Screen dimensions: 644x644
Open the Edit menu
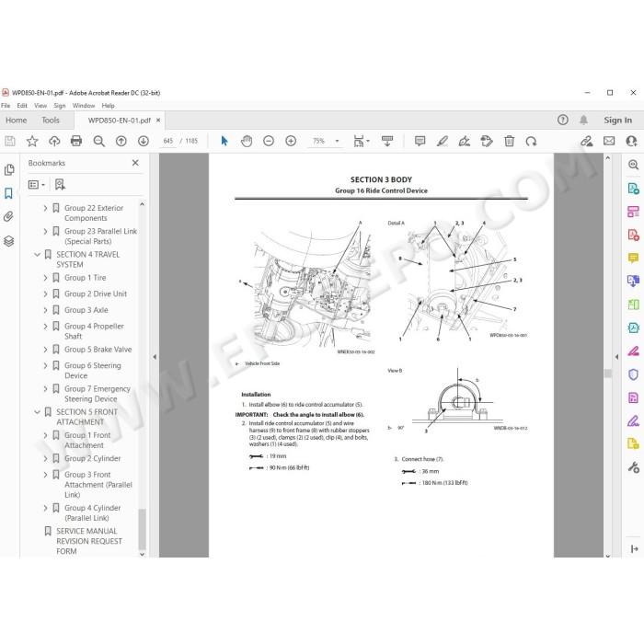pos(22,106)
